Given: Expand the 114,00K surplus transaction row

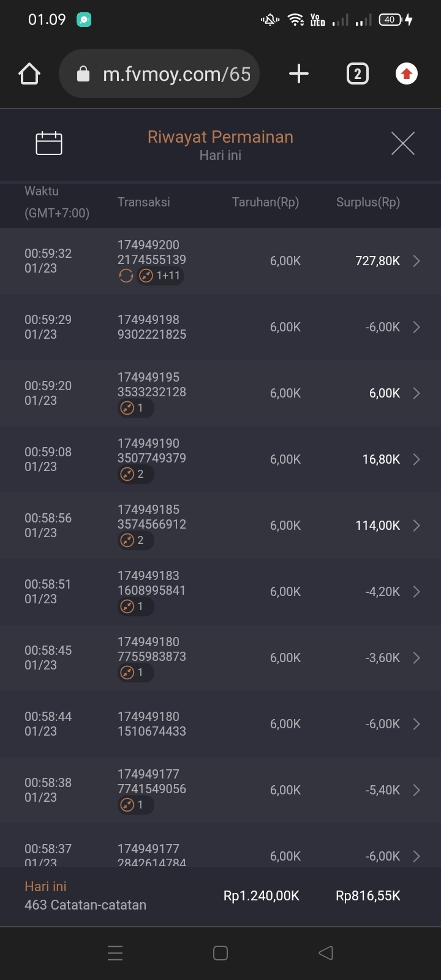Looking at the screenshot, I should coord(417,526).
